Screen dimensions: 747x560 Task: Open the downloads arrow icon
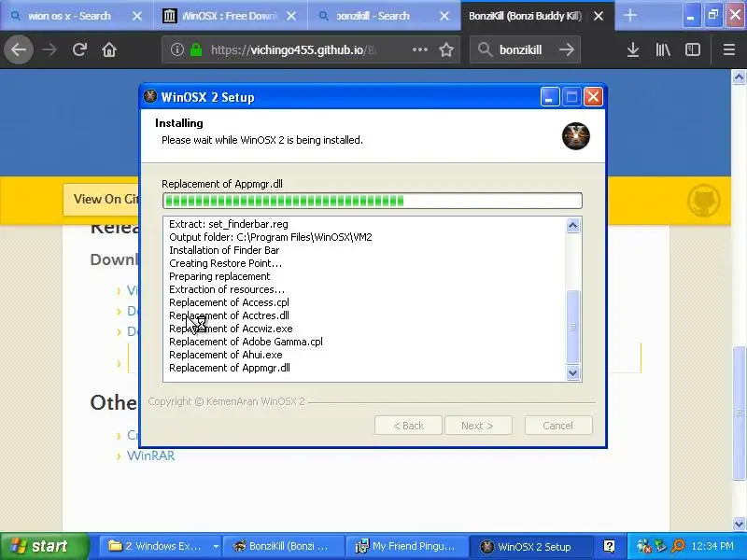(x=633, y=49)
